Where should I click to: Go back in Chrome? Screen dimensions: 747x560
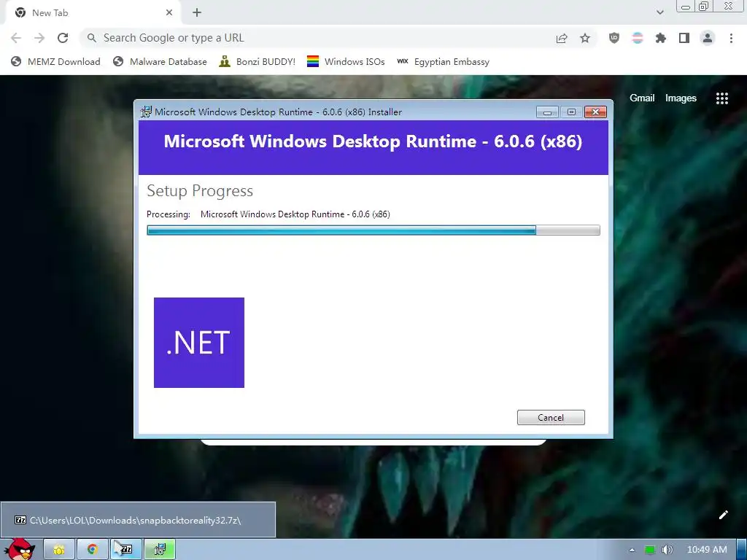16,38
